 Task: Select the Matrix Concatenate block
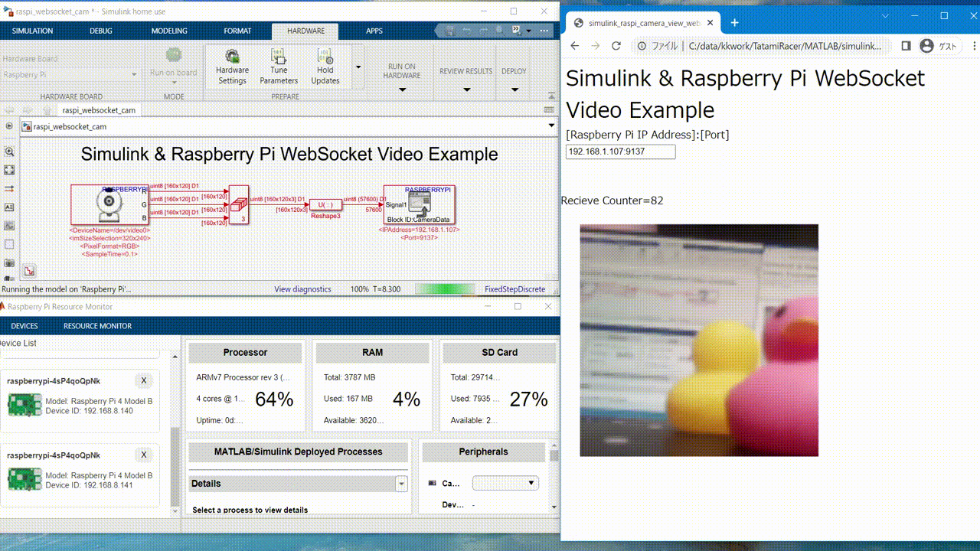click(x=239, y=204)
